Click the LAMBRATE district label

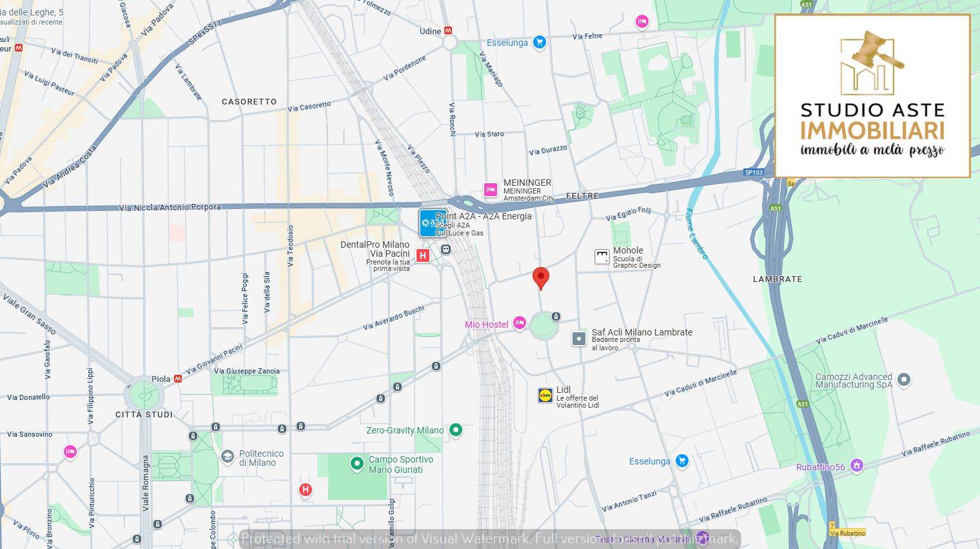click(778, 279)
